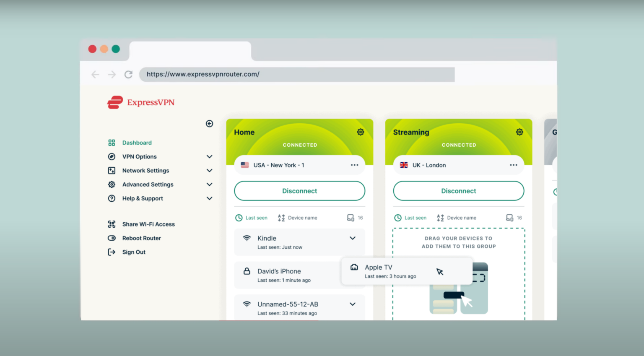This screenshot has width=644, height=356.
Task: Open Home location three-dot options menu
Action: pos(354,165)
